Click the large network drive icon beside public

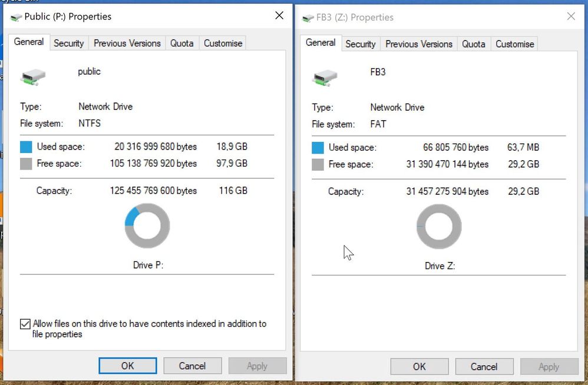[33, 77]
